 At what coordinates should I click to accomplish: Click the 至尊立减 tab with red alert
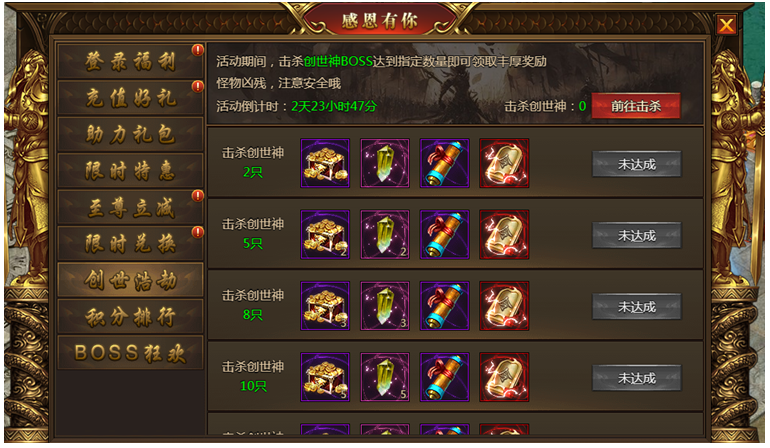click(x=130, y=207)
